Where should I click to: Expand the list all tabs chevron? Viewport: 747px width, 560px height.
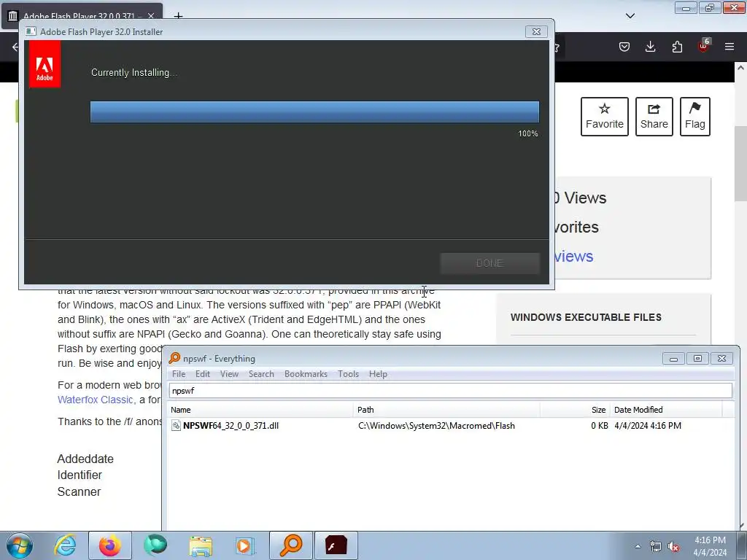(x=630, y=16)
